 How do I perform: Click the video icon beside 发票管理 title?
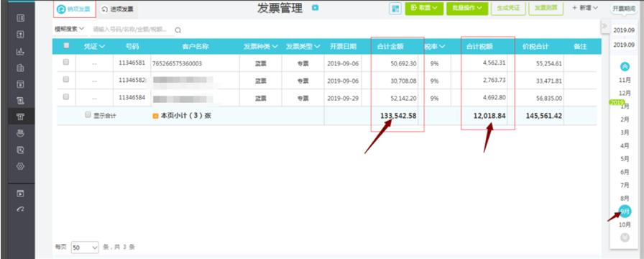coord(315,7)
